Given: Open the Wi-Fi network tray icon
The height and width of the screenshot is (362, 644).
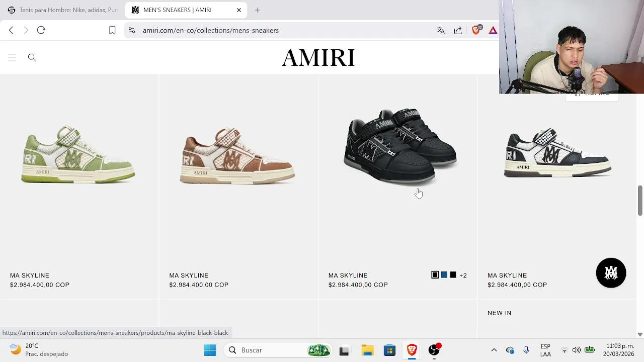Looking at the screenshot, I should 565,350.
